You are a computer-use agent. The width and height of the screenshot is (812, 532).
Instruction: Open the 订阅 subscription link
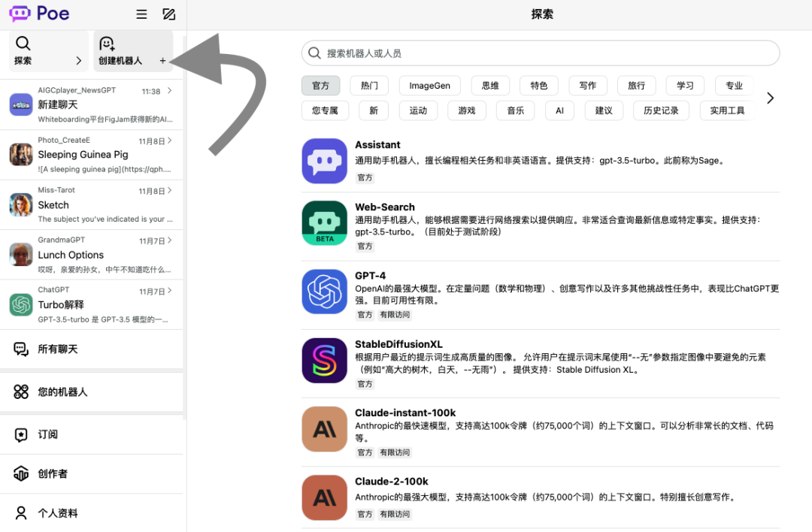(x=92, y=434)
